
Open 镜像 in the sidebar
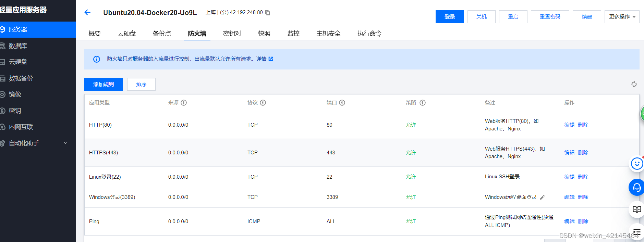pyautogui.click(x=15, y=94)
